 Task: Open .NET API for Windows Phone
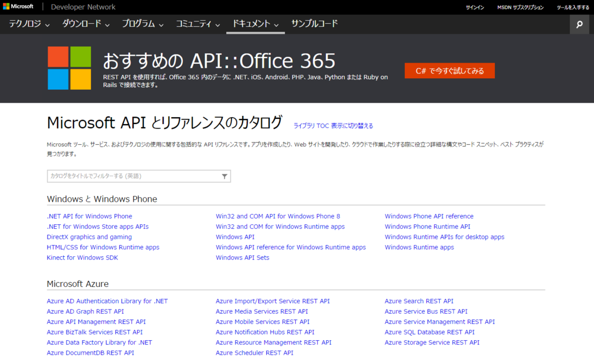coord(89,216)
